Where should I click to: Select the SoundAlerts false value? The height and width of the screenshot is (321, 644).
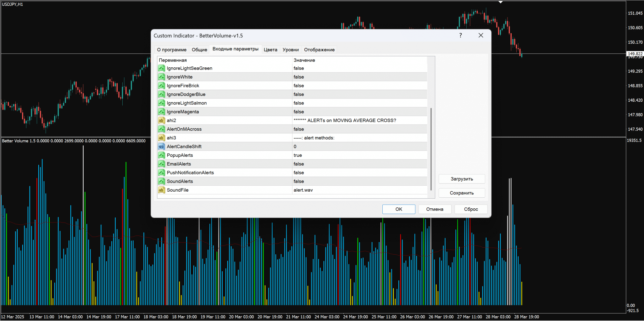pyautogui.click(x=299, y=182)
